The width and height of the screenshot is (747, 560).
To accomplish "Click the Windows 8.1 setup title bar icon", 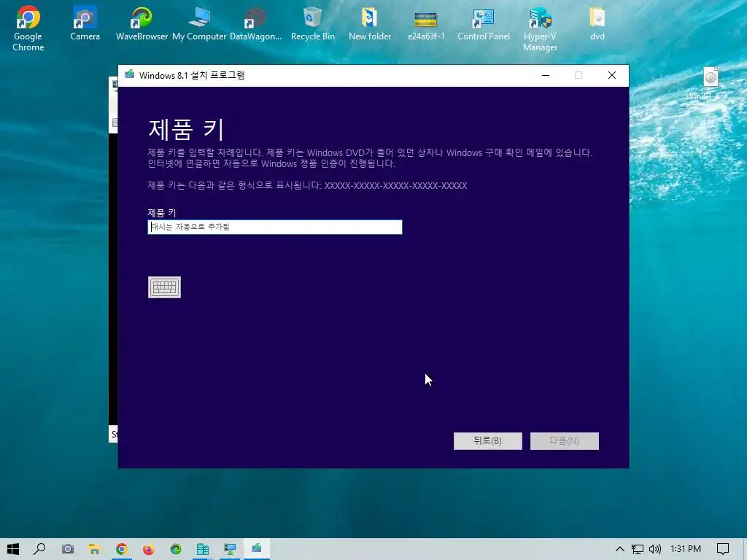I will [x=130, y=75].
